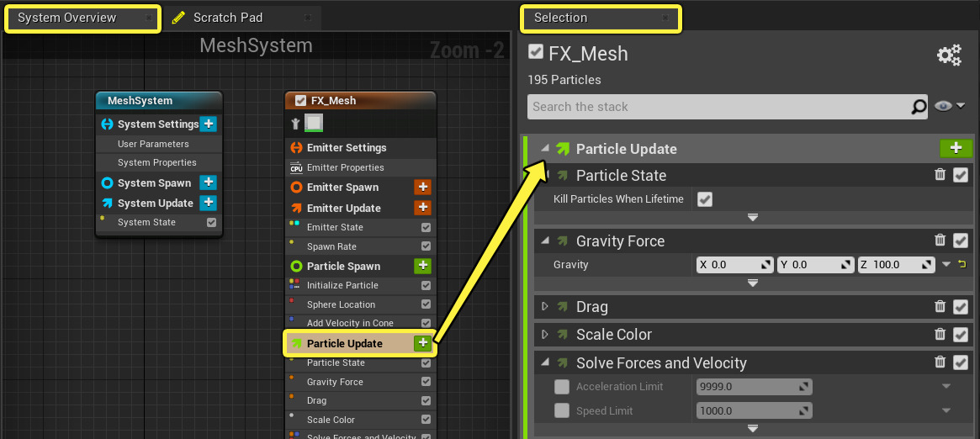The height and width of the screenshot is (439, 980).
Task: Click the plus icon beside Emitter Spawn
Action: point(422,188)
